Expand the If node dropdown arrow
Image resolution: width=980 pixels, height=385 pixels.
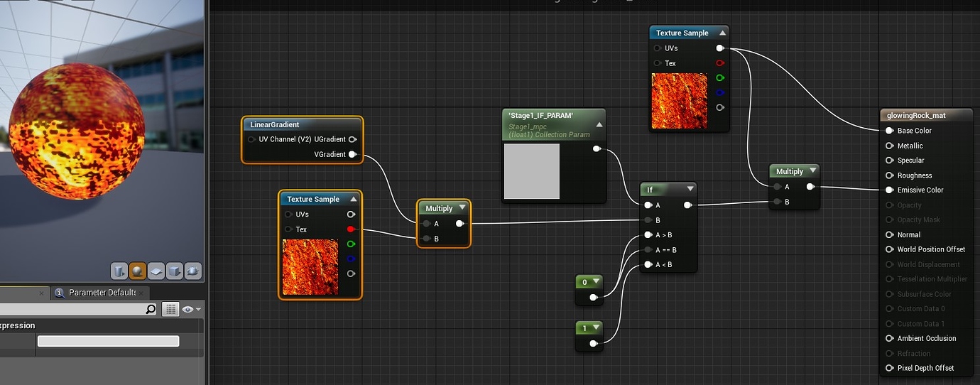(690, 190)
